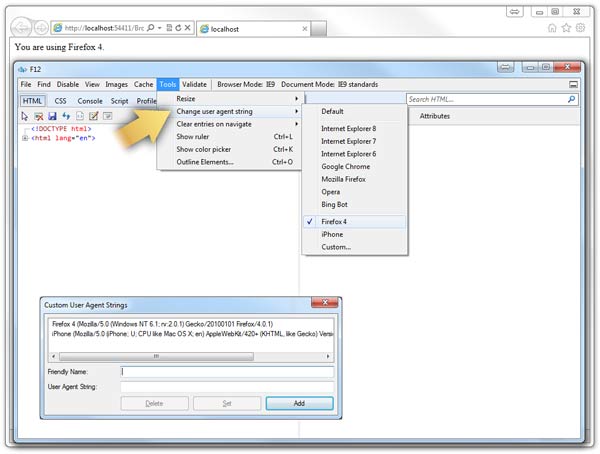Click the F12 window title icon
This screenshot has height=454, width=600.
pyautogui.click(x=23, y=69)
